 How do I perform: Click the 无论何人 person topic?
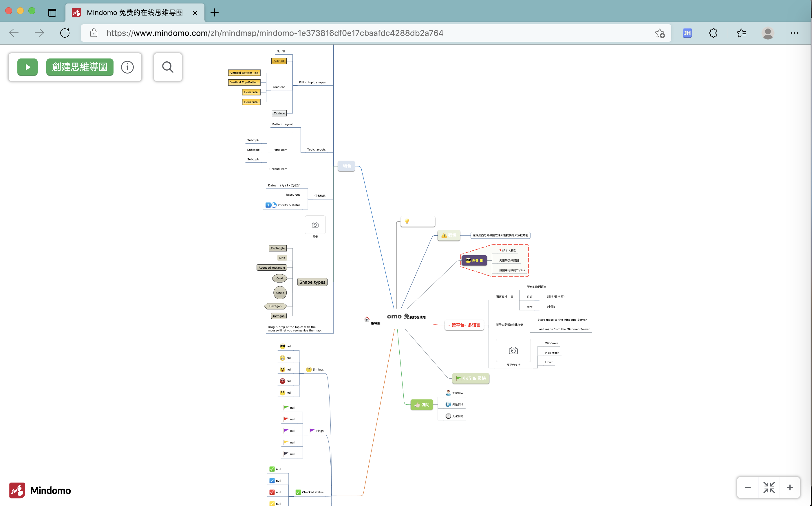[455, 393]
